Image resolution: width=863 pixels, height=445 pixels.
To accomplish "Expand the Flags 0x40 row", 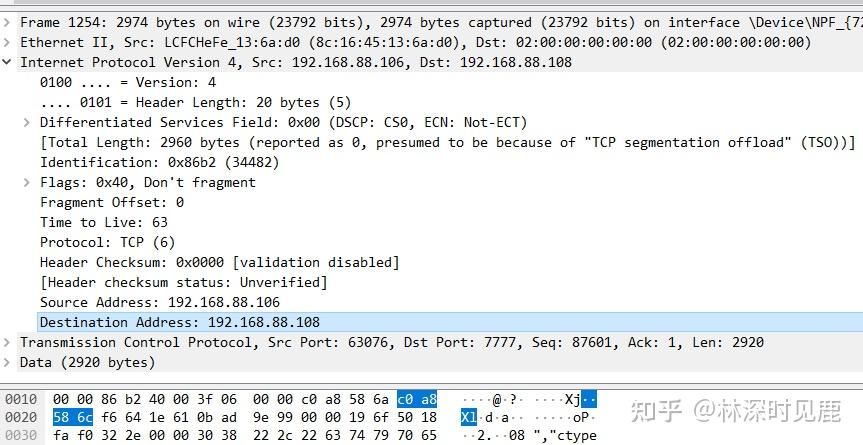I will 28,182.
